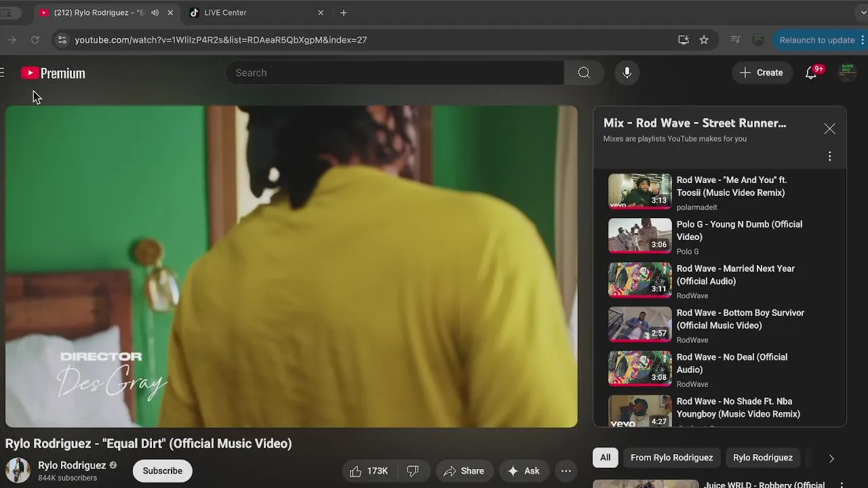Select the Rylo Rodriguez filter chip
Image resolution: width=868 pixels, height=488 pixels.
click(x=763, y=458)
